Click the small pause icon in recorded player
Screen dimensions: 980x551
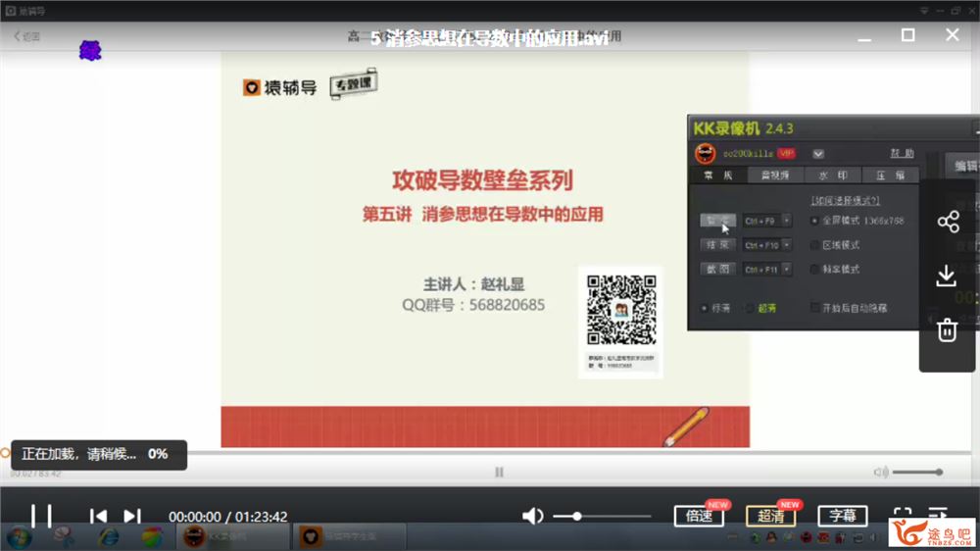[x=499, y=473]
